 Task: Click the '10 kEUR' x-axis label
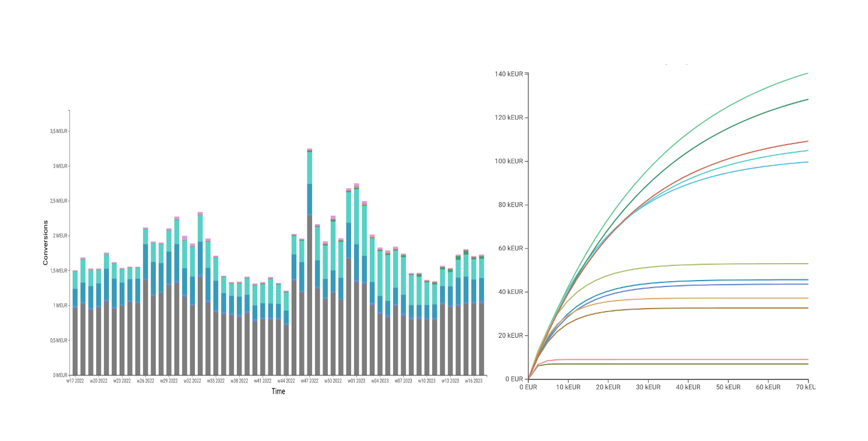(x=568, y=387)
